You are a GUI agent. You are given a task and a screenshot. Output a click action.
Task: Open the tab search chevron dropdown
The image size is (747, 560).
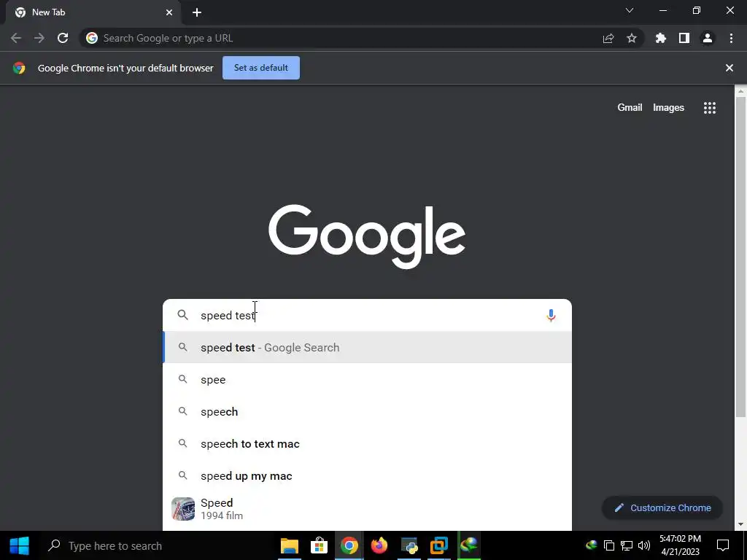coord(630,10)
